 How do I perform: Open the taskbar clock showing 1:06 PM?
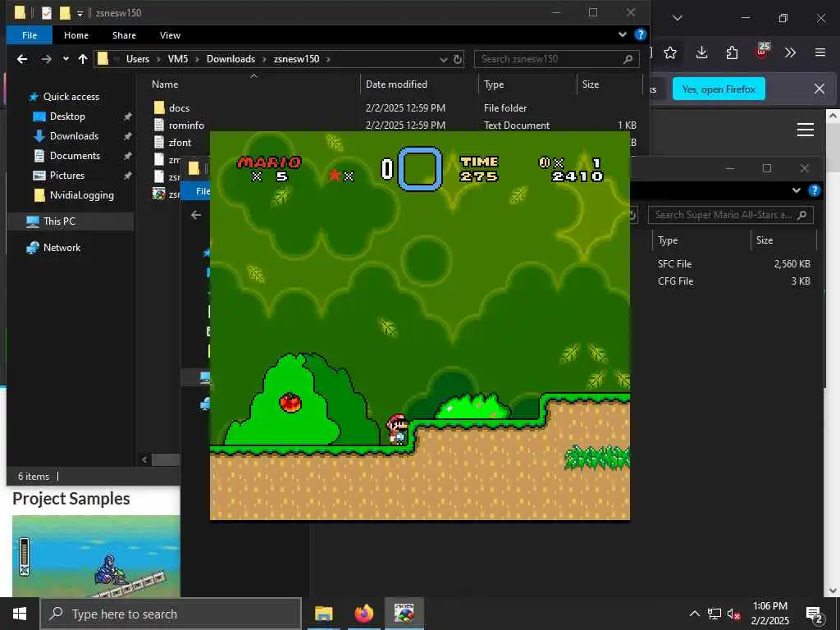tap(769, 614)
